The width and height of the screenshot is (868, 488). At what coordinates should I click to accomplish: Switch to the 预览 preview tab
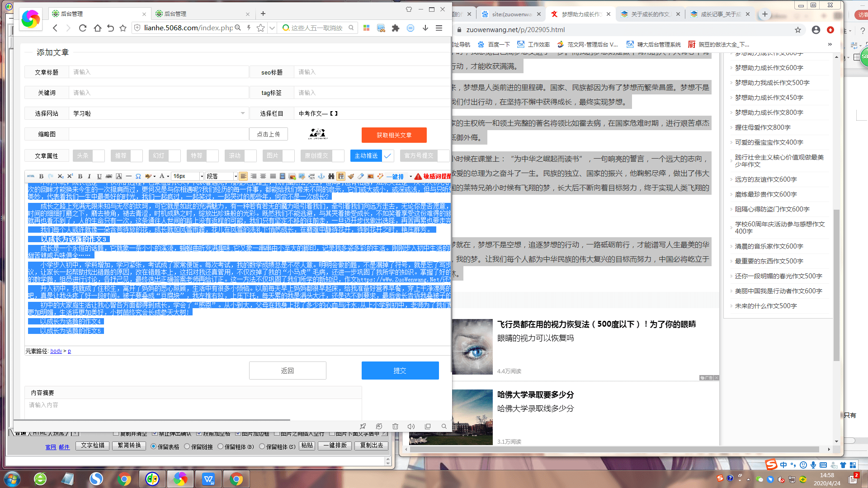[x=58, y=433]
